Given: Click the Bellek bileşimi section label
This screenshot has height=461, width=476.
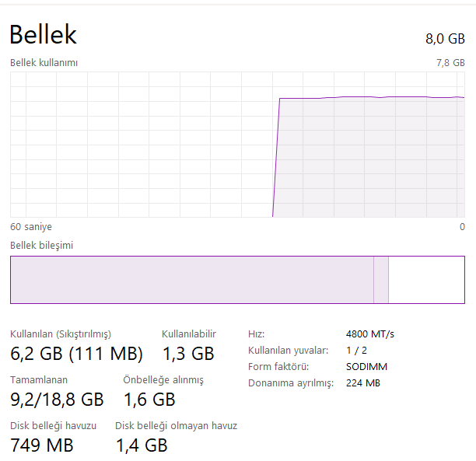Looking at the screenshot, I should [x=40, y=245].
